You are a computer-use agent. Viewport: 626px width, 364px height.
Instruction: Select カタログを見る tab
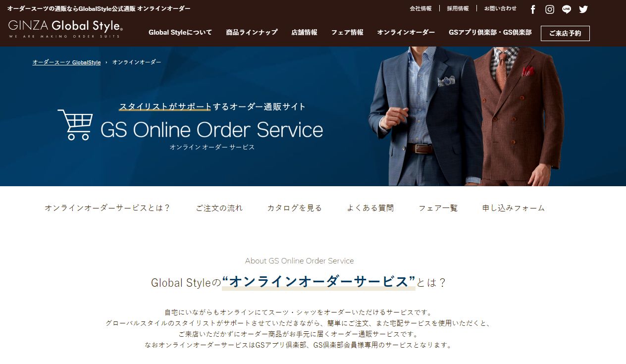[295, 208]
